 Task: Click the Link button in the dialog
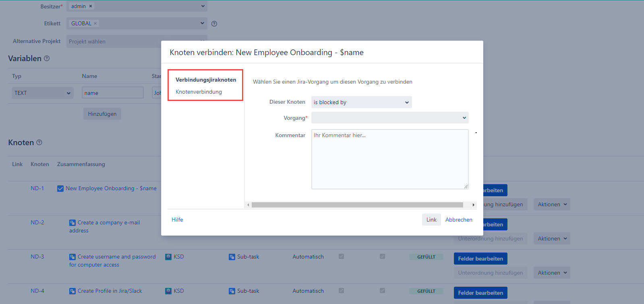(x=431, y=220)
